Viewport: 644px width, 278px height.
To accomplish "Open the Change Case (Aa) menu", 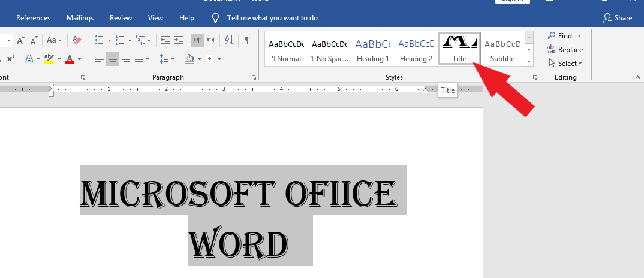I will pos(54,40).
